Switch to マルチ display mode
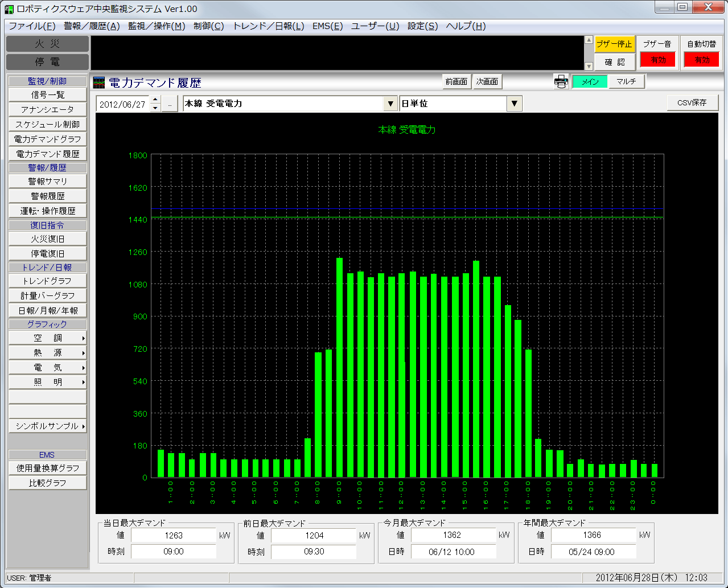The height and width of the screenshot is (588, 728). pos(626,82)
